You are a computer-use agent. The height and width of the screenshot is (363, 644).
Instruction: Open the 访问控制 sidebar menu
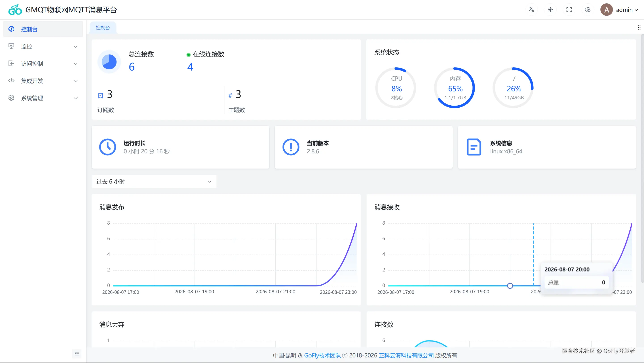[43, 64]
